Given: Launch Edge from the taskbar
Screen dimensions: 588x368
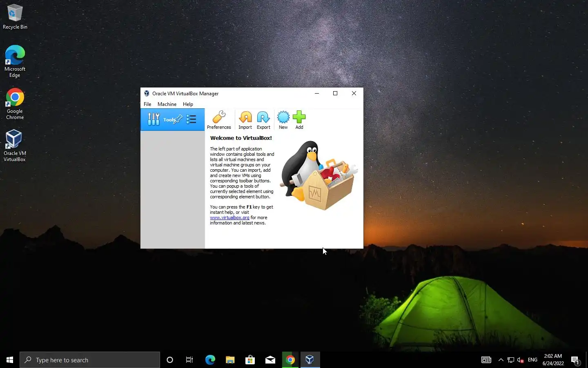Looking at the screenshot, I should 210,360.
